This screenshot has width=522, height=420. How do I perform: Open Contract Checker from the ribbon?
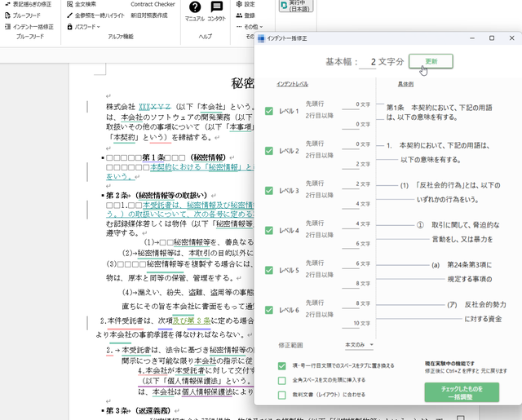(x=153, y=4)
